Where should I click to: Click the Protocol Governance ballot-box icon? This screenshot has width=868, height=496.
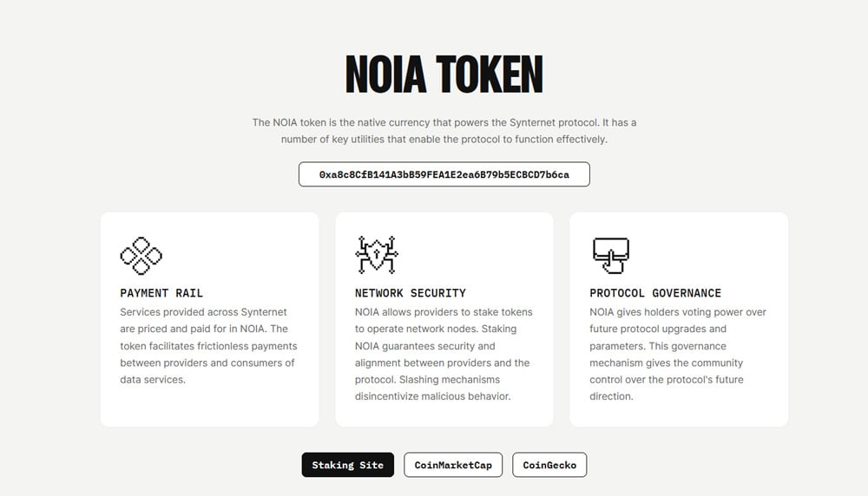tap(610, 256)
